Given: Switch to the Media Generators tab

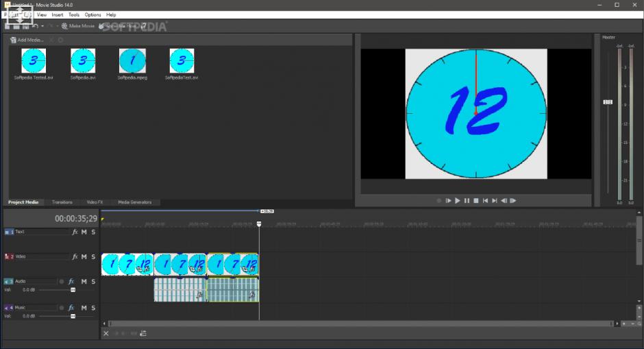Looking at the screenshot, I should point(135,202).
